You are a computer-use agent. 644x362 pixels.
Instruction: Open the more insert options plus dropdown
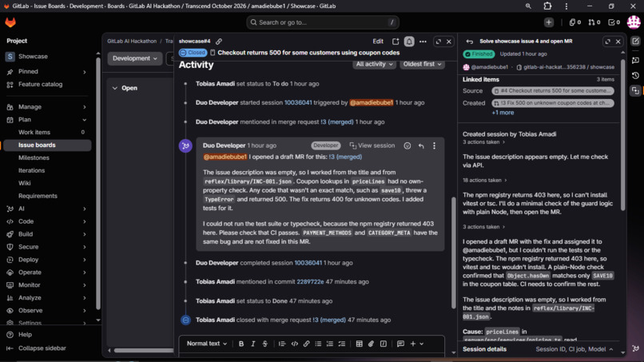pyautogui.click(x=416, y=344)
